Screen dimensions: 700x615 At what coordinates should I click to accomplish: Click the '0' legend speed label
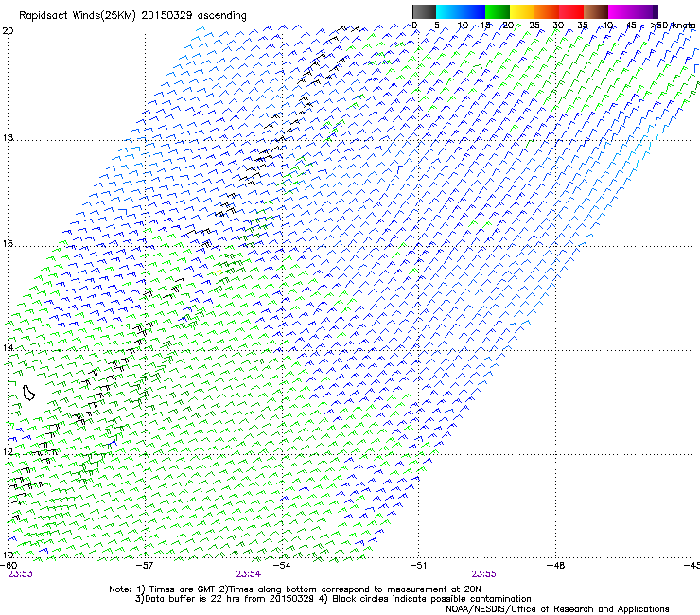pos(414,26)
